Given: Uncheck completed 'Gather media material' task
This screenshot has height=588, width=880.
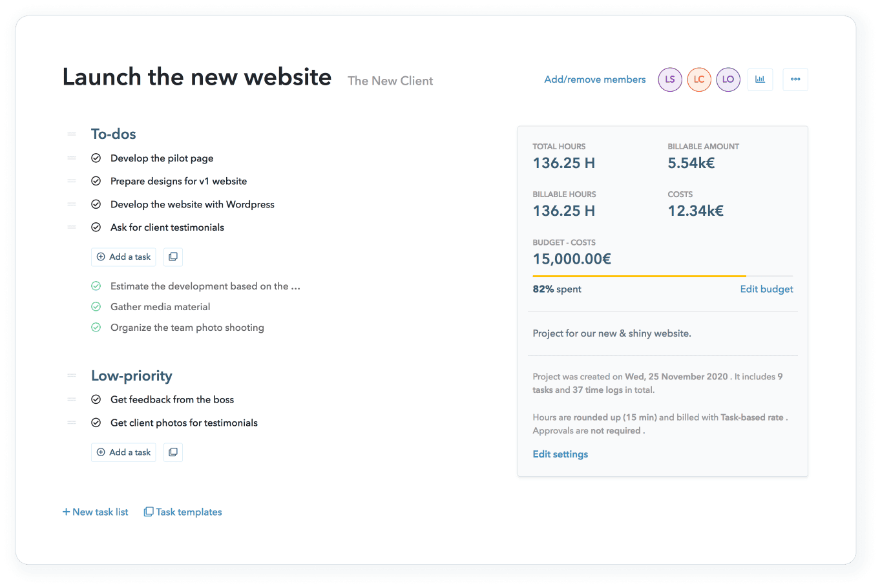Looking at the screenshot, I should point(96,307).
